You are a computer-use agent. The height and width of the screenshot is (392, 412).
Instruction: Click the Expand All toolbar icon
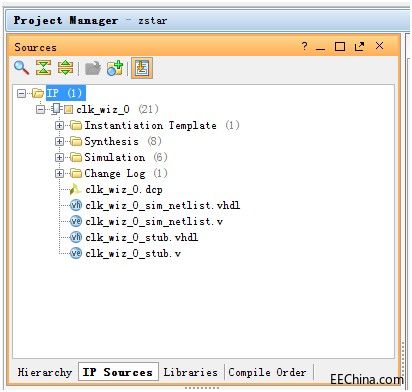65,68
